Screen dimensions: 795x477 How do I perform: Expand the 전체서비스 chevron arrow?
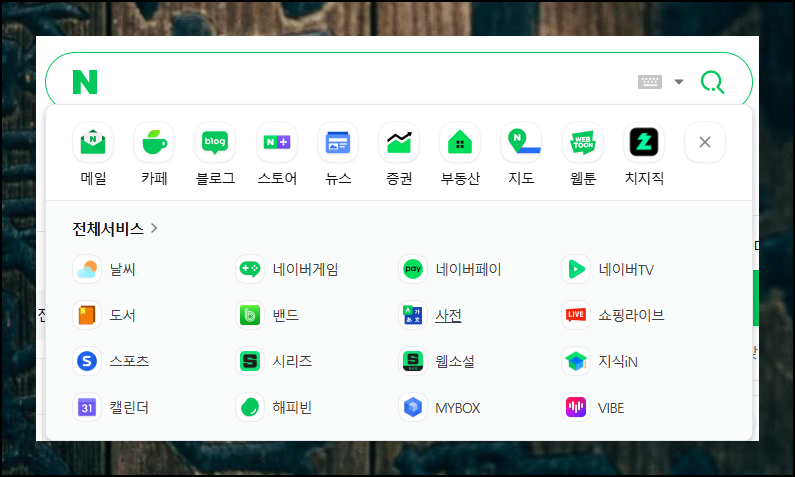click(154, 229)
